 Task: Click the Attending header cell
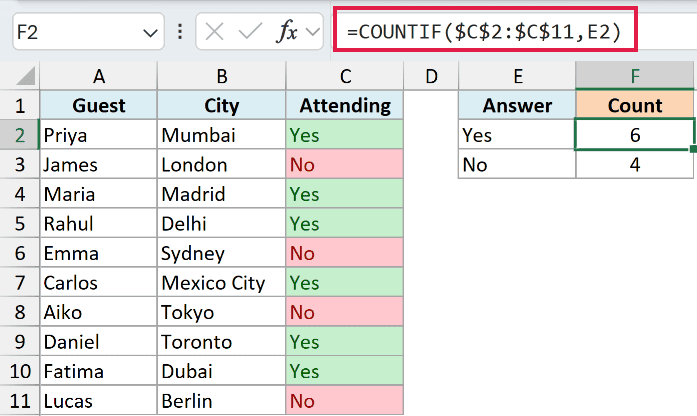(x=345, y=106)
